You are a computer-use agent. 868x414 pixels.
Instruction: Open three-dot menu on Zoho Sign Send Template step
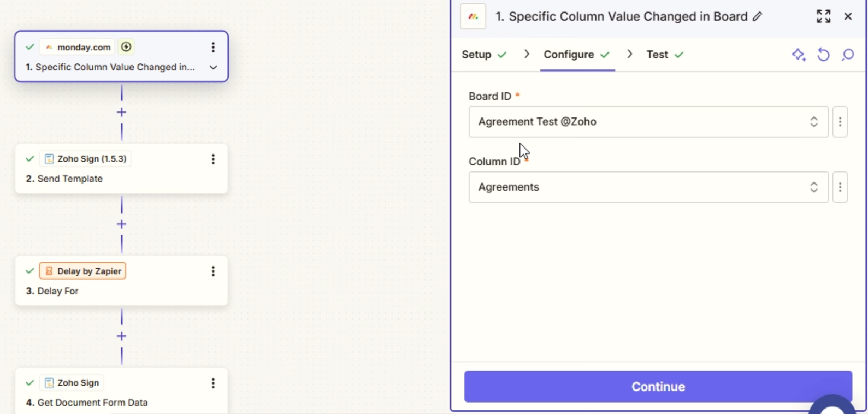(213, 159)
